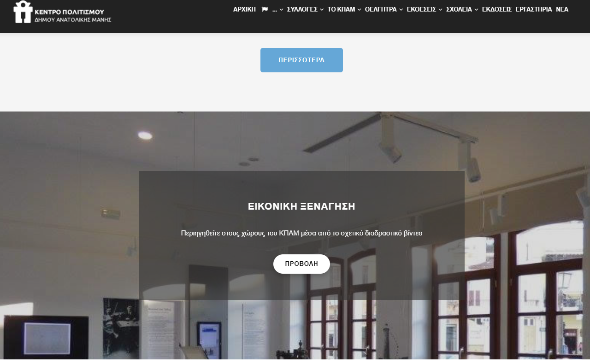Expand the ΣΧΟΛΕΙΑ dropdown chevron

(x=476, y=10)
